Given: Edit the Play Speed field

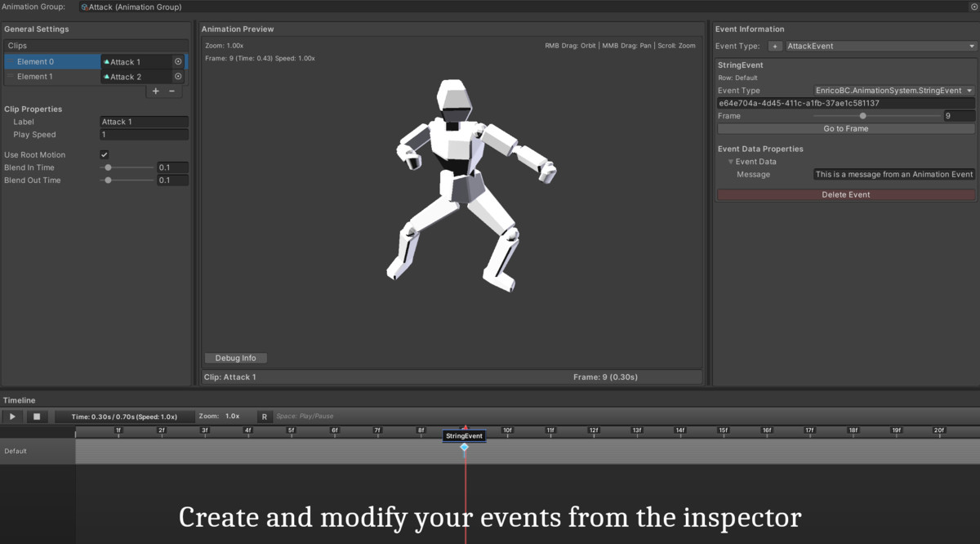Looking at the screenshot, I should [144, 135].
